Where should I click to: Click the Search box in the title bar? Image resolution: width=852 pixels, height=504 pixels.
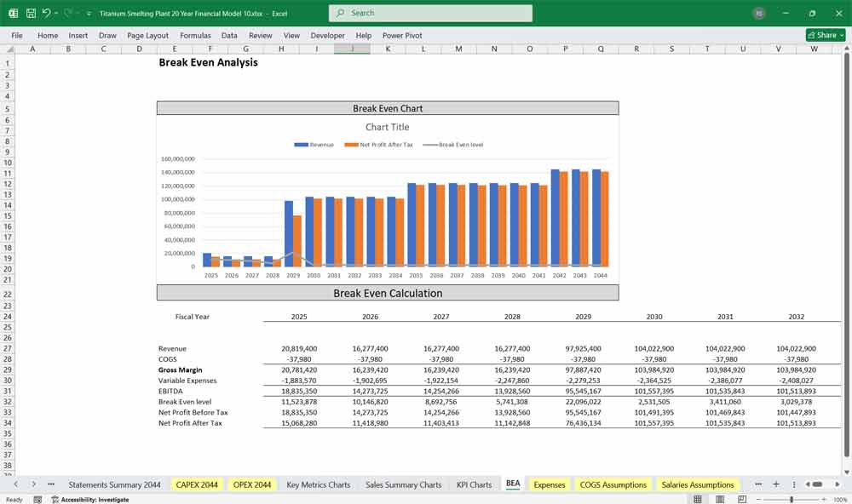[x=429, y=13]
